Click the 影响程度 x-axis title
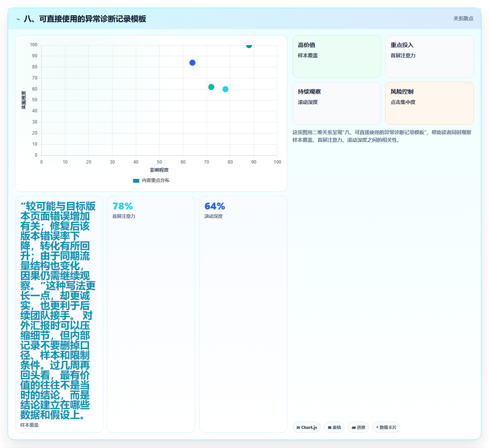This screenshot has height=448, width=489. pos(159,170)
